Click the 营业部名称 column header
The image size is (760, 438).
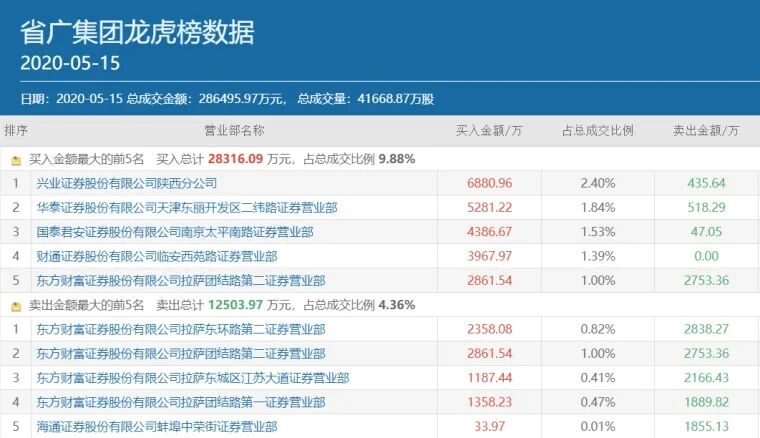coord(234,130)
